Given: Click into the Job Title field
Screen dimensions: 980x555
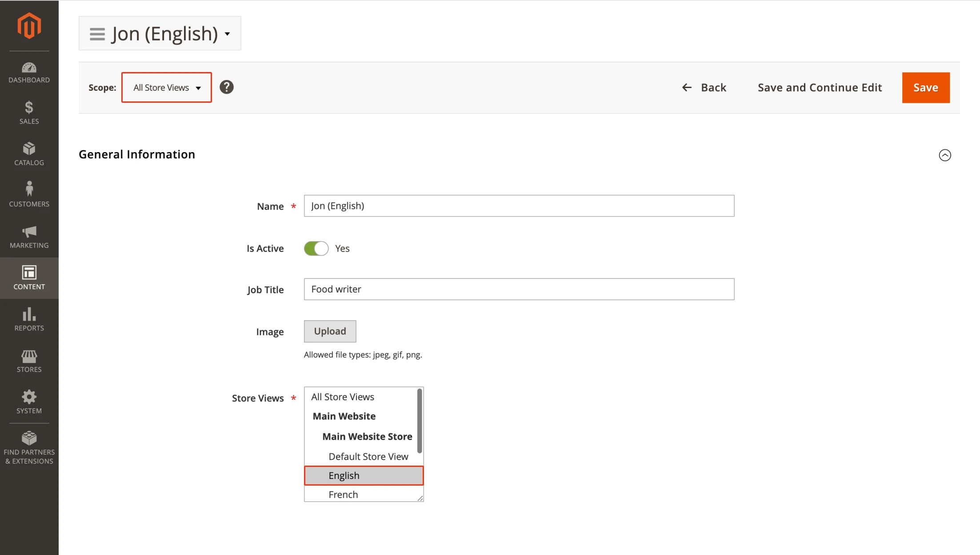Looking at the screenshot, I should 519,289.
